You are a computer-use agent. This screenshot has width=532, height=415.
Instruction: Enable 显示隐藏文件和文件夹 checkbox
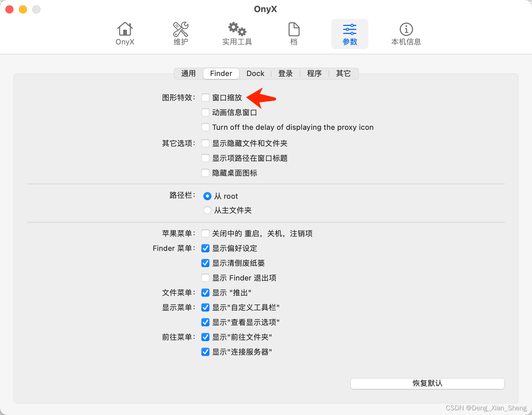pyautogui.click(x=205, y=143)
